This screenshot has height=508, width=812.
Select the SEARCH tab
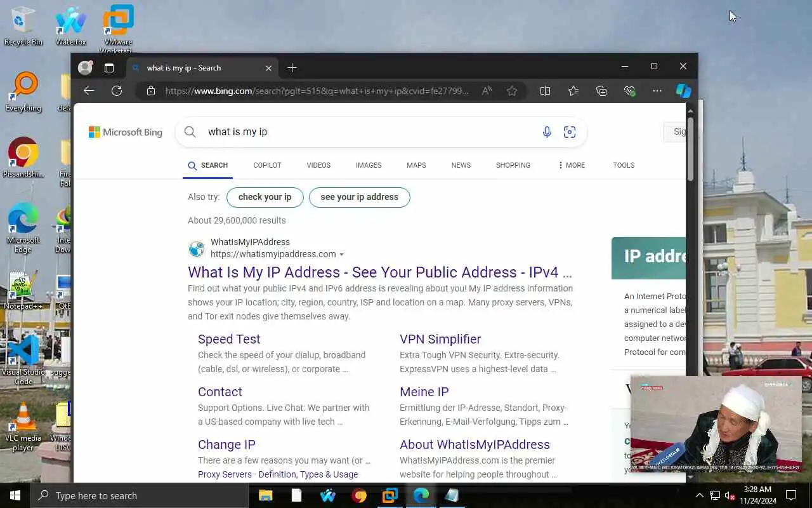(208, 165)
